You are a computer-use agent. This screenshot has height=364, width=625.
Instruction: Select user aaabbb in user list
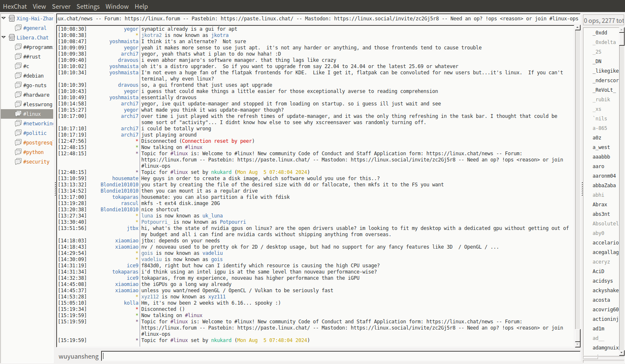(x=601, y=156)
